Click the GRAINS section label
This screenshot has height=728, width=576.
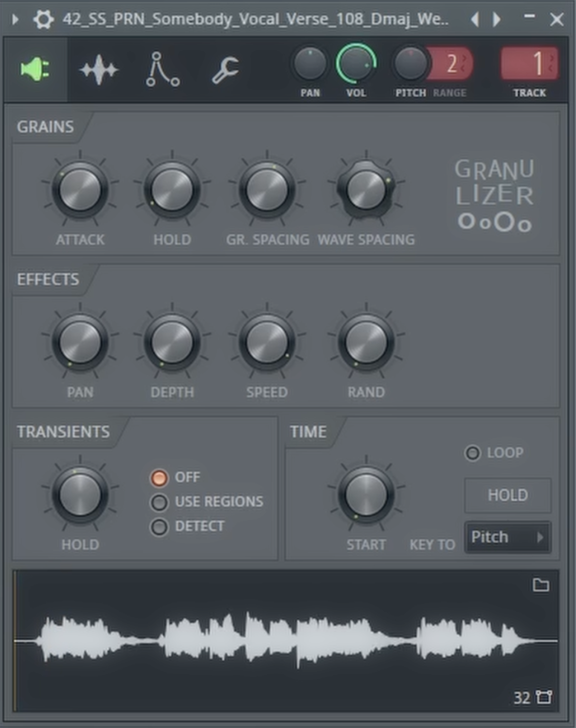pos(45,127)
